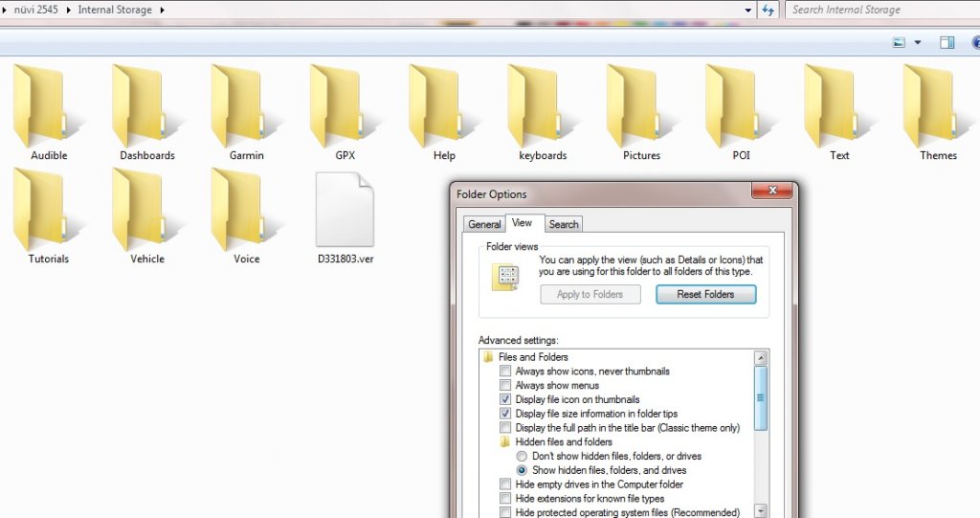Select Show hidden files, folders, and drives

(x=522, y=470)
